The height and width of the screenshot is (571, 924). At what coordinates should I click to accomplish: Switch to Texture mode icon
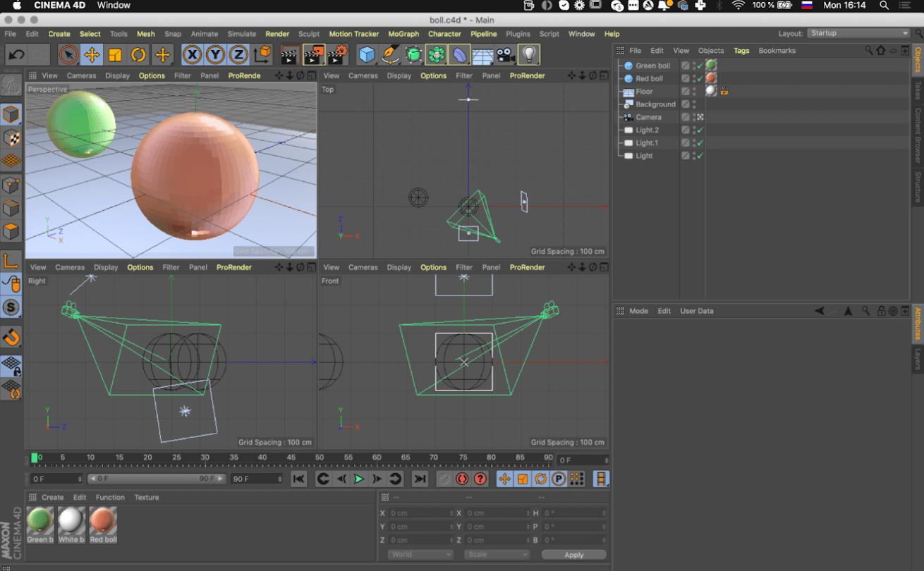coord(11,138)
